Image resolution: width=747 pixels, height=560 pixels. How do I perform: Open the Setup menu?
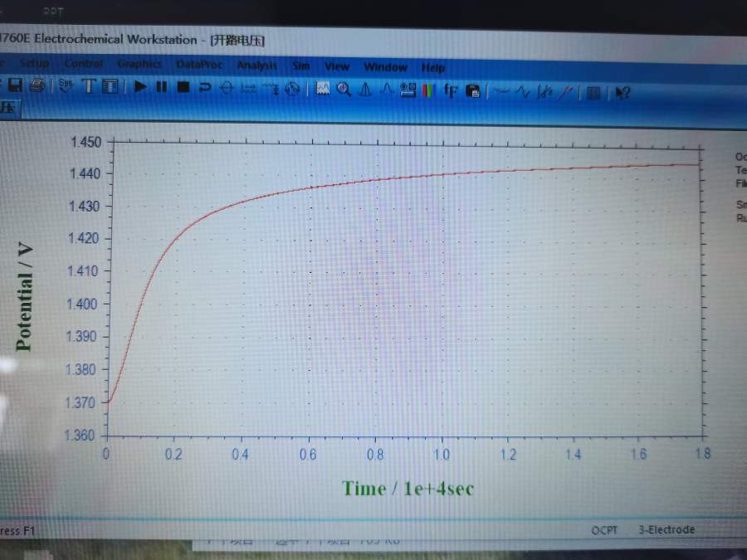tap(35, 63)
